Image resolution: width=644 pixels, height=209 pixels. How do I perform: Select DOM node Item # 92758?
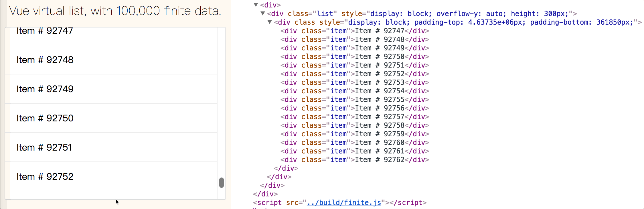pyautogui.click(x=355, y=125)
